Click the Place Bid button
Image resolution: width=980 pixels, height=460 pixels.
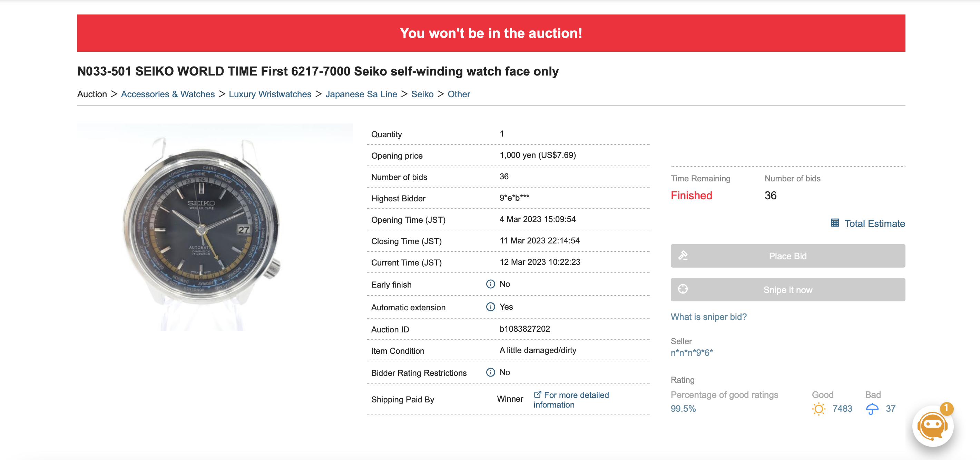787,256
